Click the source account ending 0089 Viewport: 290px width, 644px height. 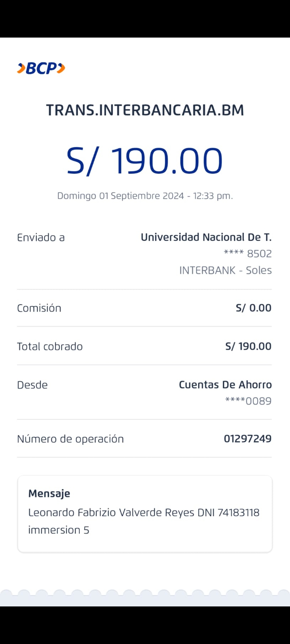248,401
